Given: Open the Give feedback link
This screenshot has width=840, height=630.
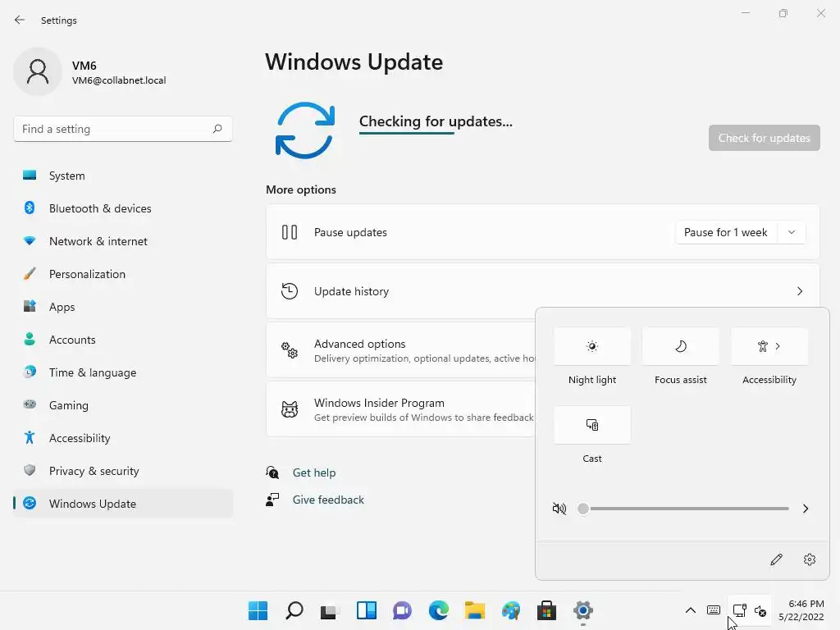Looking at the screenshot, I should [328, 500].
